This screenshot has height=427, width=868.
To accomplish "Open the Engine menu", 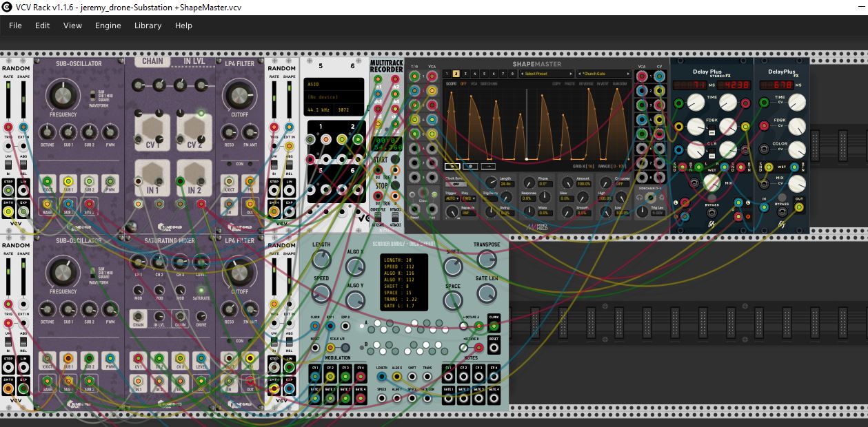I will 108,25.
